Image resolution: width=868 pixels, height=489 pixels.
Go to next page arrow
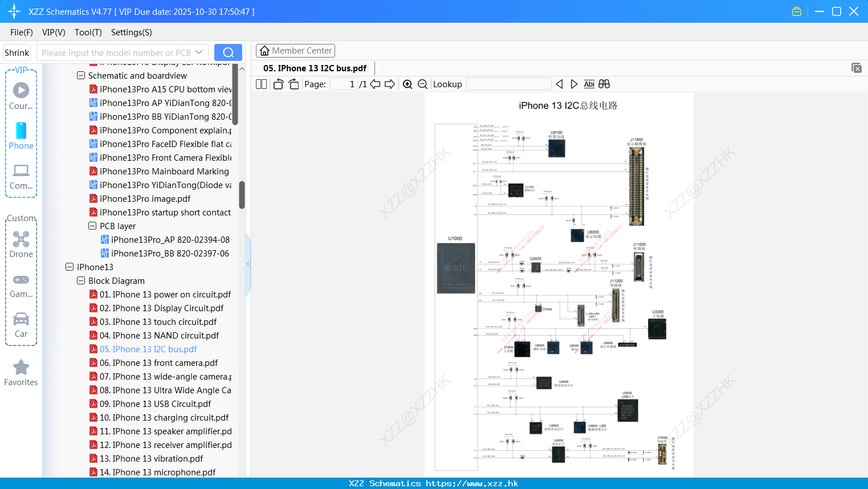(390, 84)
